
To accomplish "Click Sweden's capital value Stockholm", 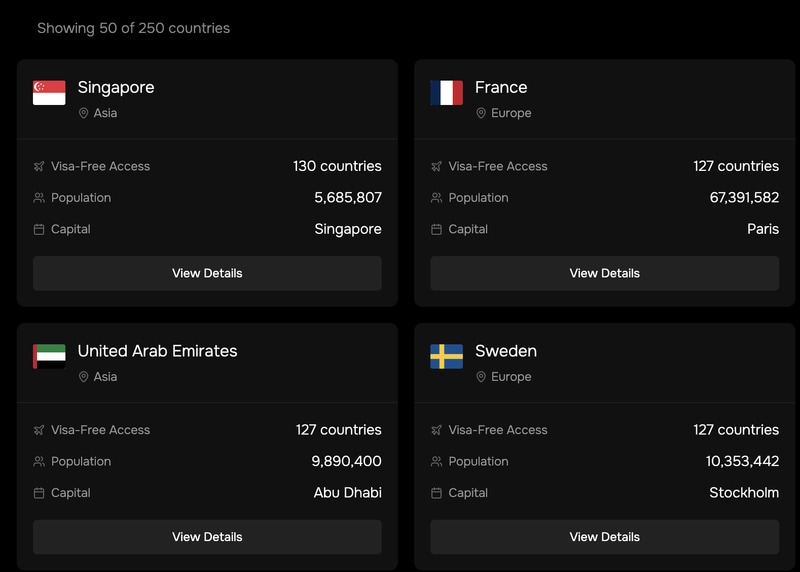I will click(743, 493).
